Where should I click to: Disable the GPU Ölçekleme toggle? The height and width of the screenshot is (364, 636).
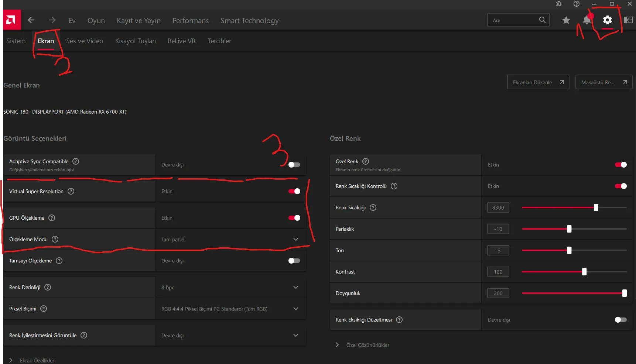tap(294, 218)
